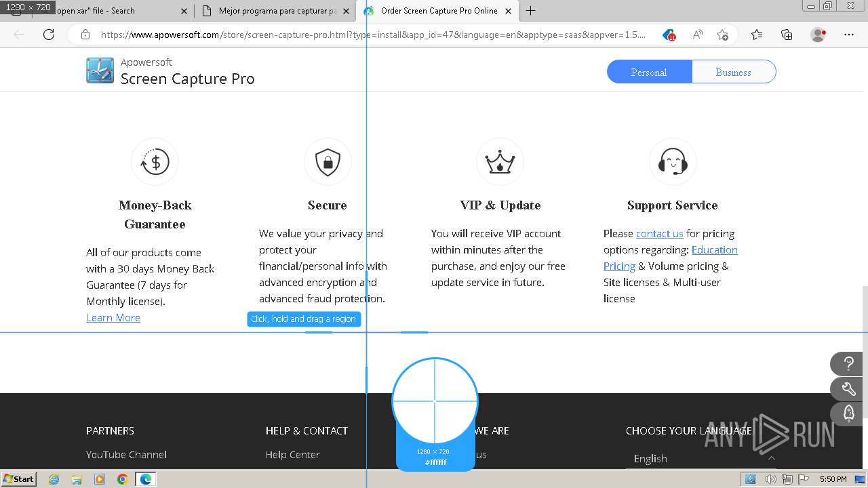Screen dimensions: 868x488
Task: Open the Favorites list icon
Action: pyautogui.click(x=757, y=35)
